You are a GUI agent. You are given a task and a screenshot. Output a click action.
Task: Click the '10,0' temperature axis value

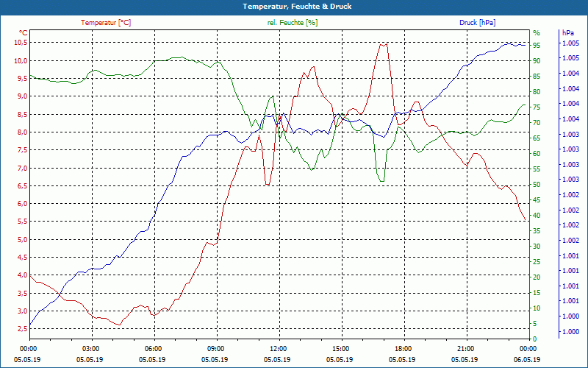coord(21,61)
